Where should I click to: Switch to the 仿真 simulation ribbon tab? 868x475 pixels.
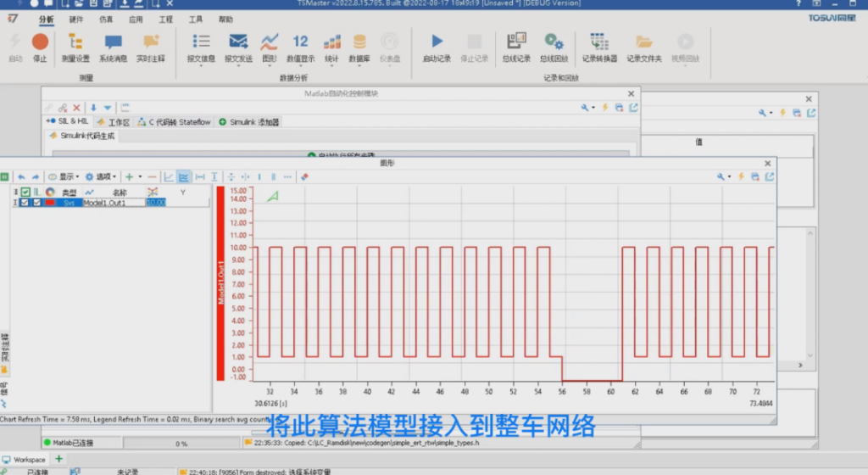point(105,19)
